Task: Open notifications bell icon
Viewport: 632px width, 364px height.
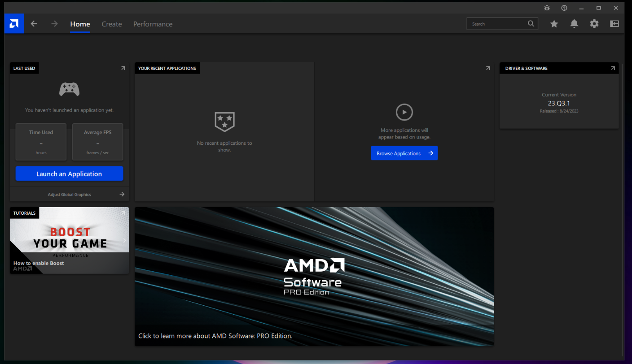Action: (574, 24)
